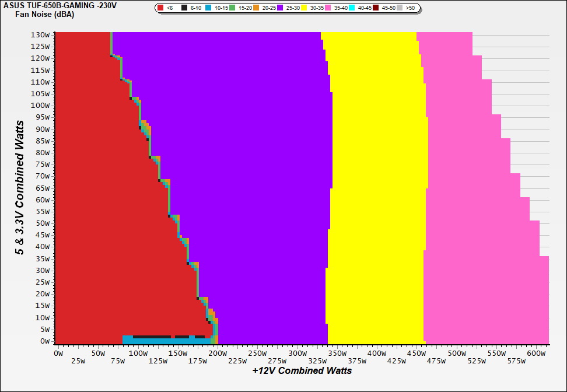Image resolution: width=567 pixels, height=392 pixels.
Task: Click the 600W label on horizontal axis
Action: pos(535,353)
